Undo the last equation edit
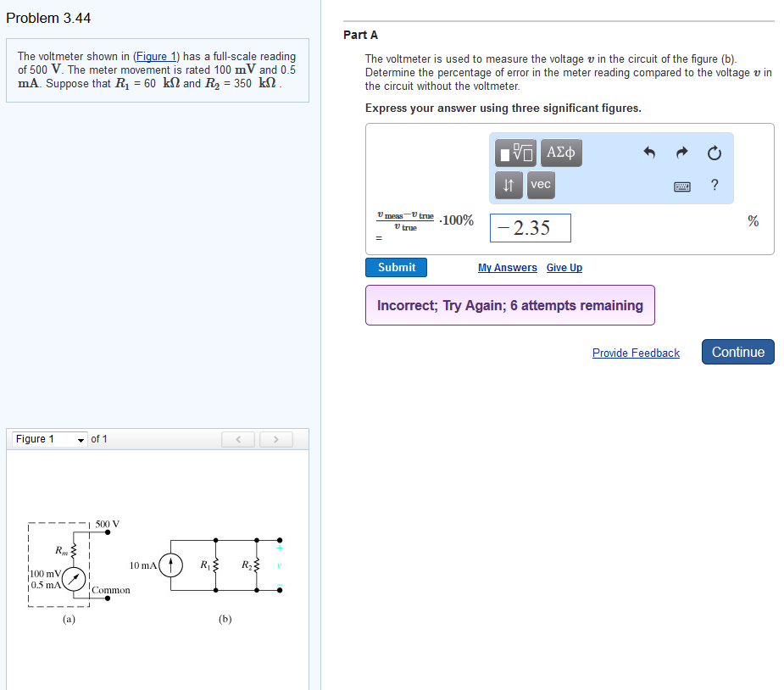 click(649, 153)
